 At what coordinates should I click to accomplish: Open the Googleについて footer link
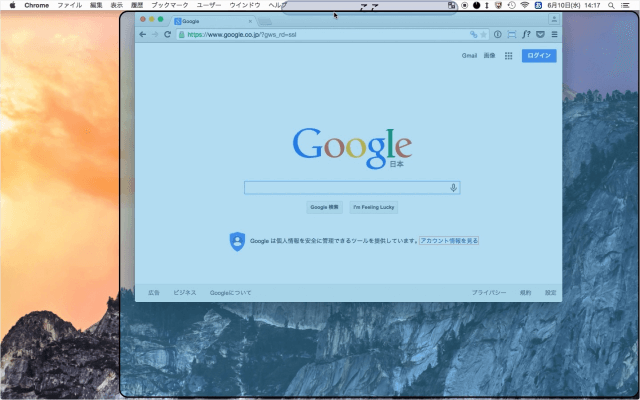(x=230, y=293)
